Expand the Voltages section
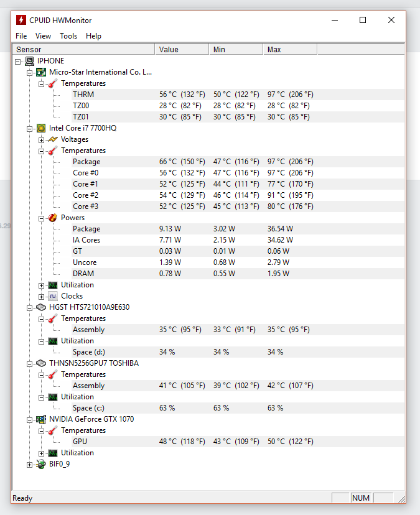Viewport: 420px width, 515px height. tap(41, 140)
